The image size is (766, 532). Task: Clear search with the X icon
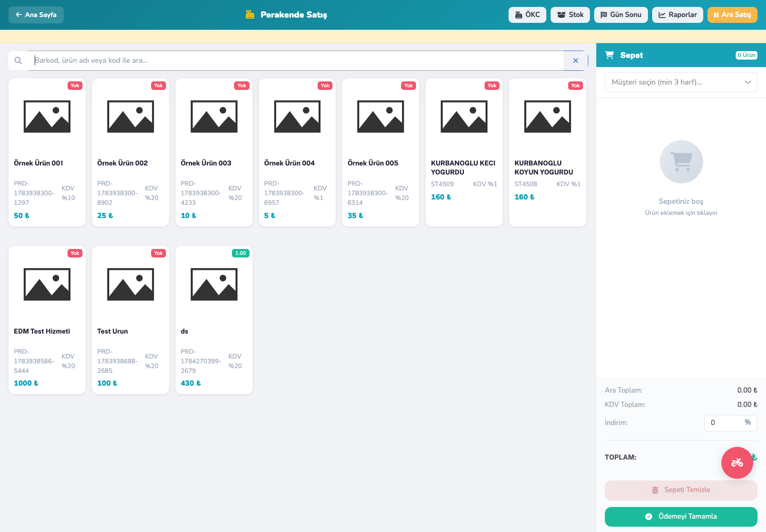coord(576,61)
